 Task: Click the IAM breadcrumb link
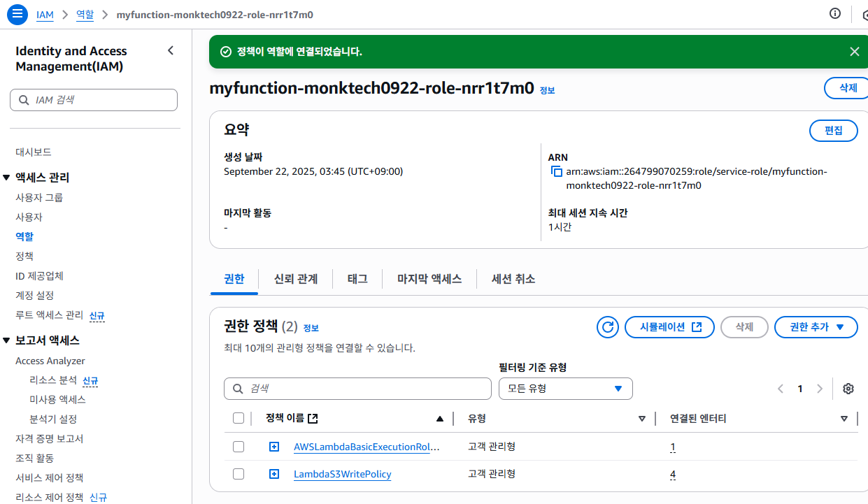tap(45, 14)
